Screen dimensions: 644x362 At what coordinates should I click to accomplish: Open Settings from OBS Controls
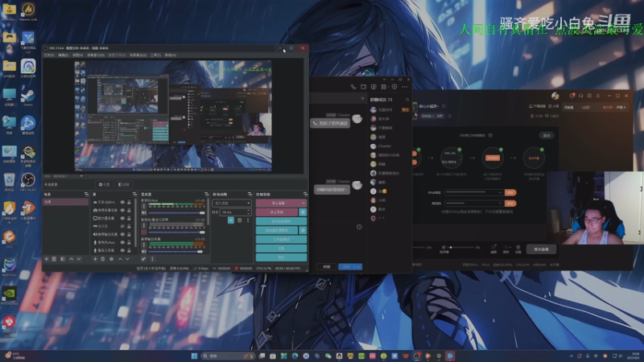(x=281, y=249)
